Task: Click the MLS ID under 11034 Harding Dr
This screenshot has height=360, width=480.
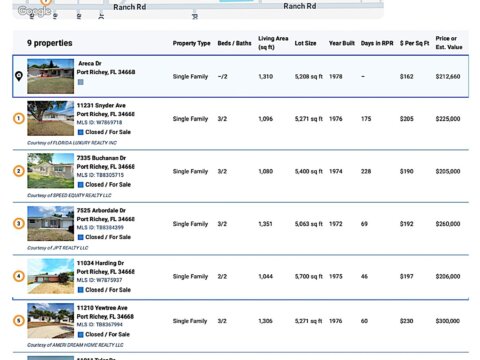Action: click(x=99, y=280)
